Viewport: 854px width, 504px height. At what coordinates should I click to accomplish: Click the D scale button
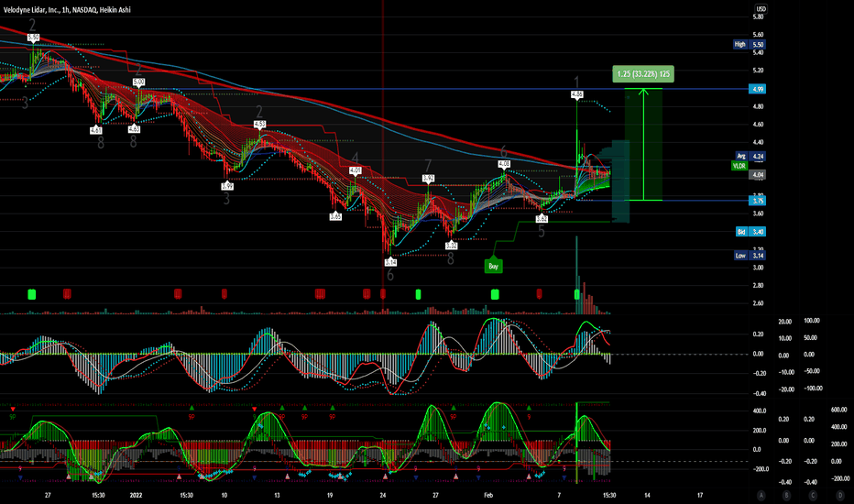tap(840, 495)
